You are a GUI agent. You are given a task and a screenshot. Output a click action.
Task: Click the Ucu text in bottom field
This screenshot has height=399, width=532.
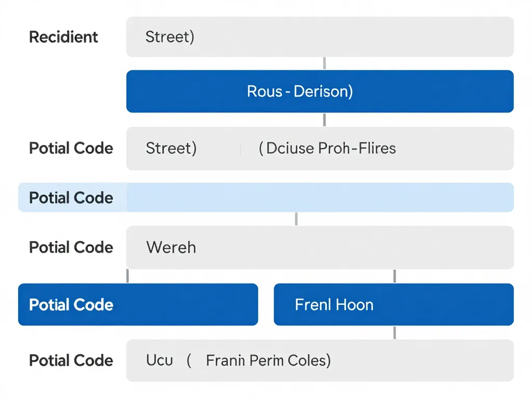159,361
